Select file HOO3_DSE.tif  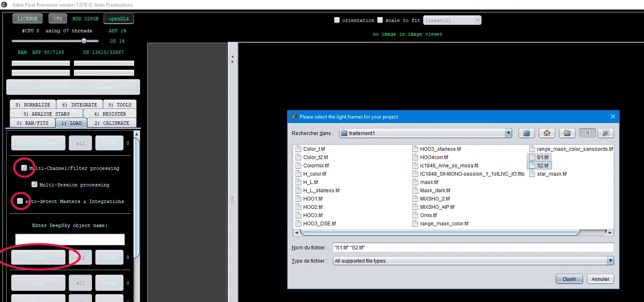pyautogui.click(x=316, y=224)
